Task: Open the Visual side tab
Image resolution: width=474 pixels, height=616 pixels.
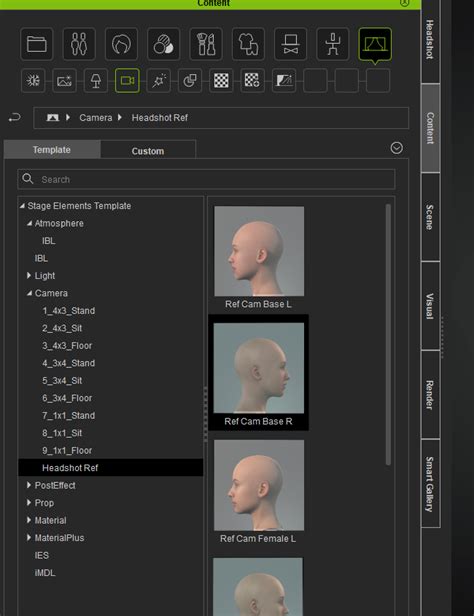Action: coord(430,306)
